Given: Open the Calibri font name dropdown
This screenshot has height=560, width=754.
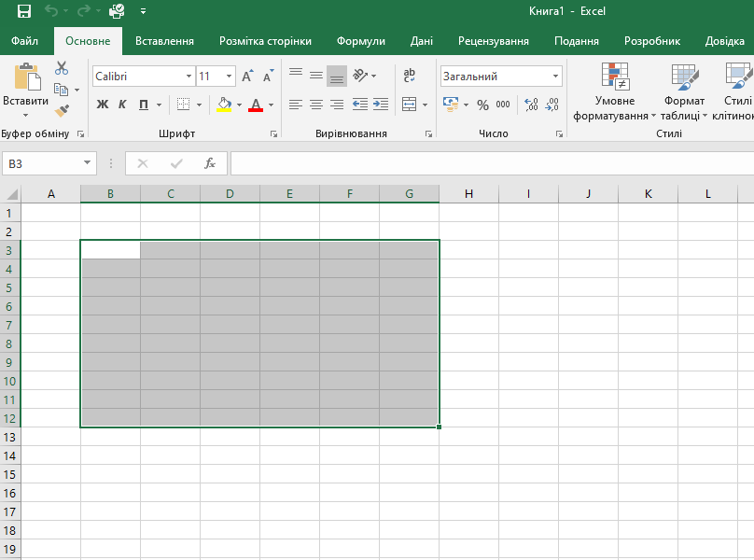Looking at the screenshot, I should (189, 77).
